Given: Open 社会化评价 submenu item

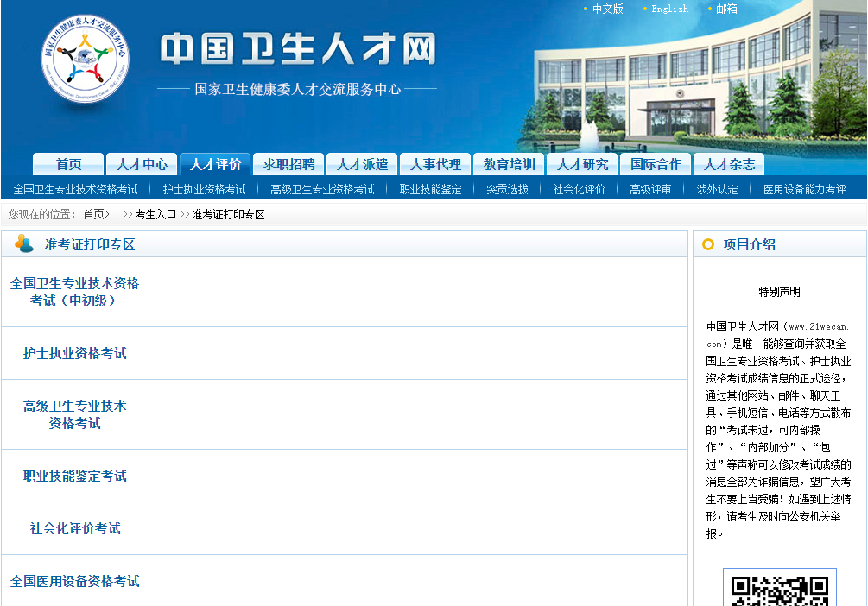Looking at the screenshot, I should pyautogui.click(x=579, y=189).
